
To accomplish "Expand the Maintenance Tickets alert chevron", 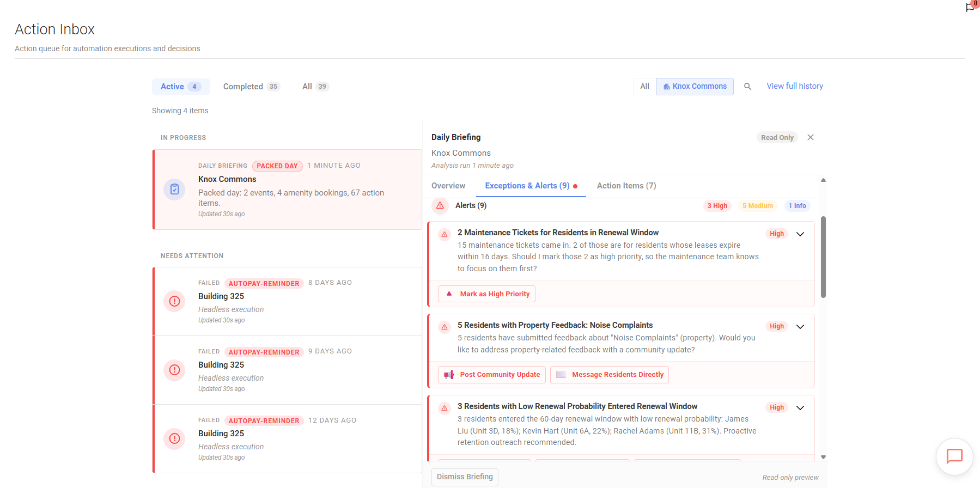I will pyautogui.click(x=800, y=234).
